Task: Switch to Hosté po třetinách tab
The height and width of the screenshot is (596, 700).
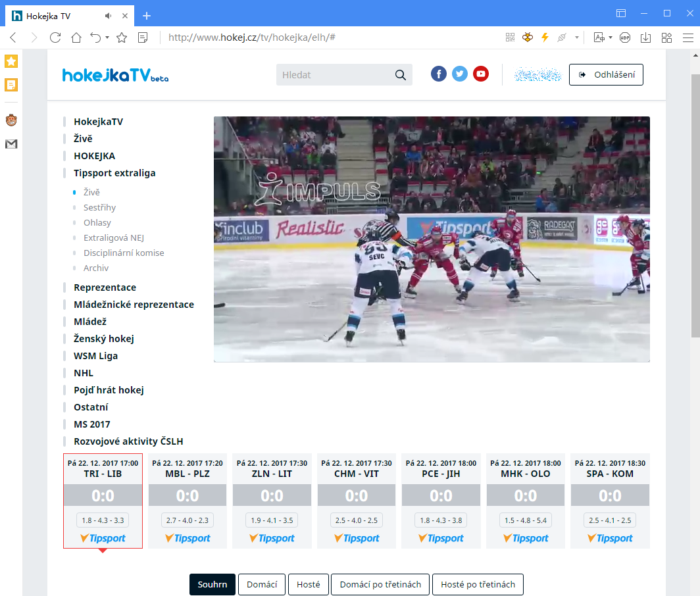Action: (x=478, y=584)
